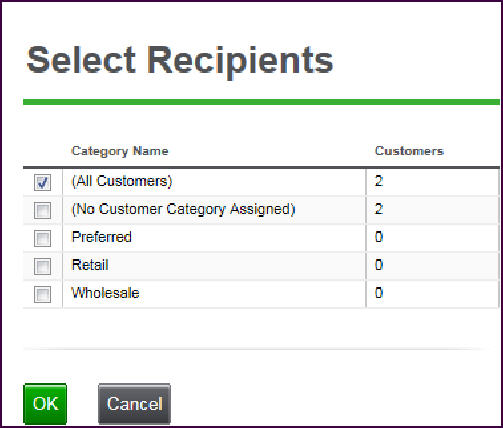Select the Wholesale category checkbox

pos(42,294)
